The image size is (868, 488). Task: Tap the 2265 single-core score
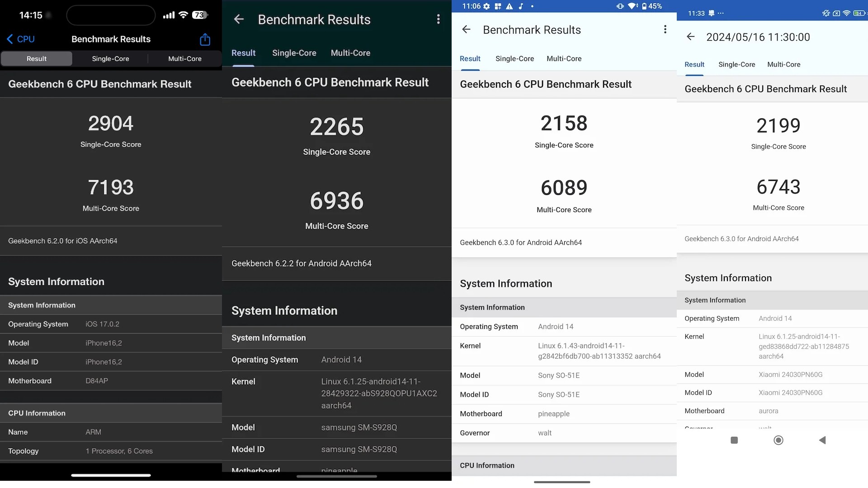coord(337,127)
